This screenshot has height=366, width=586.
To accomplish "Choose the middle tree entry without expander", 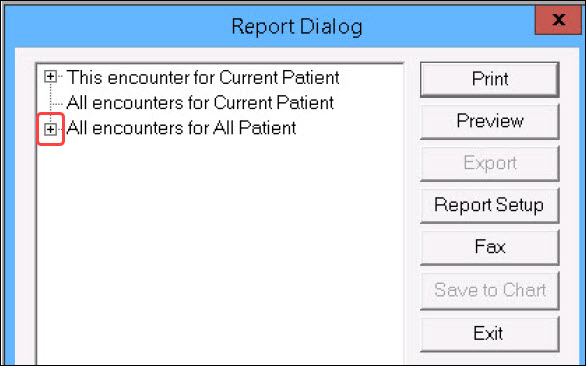I will point(200,102).
